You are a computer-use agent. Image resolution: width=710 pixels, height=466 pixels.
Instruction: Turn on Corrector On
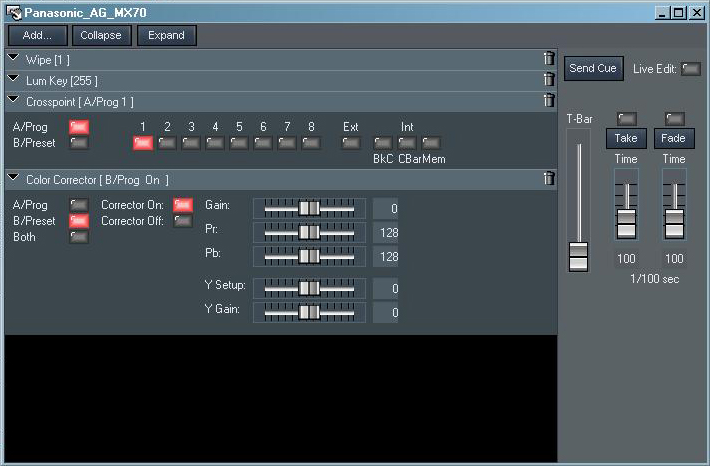pyautogui.click(x=183, y=205)
